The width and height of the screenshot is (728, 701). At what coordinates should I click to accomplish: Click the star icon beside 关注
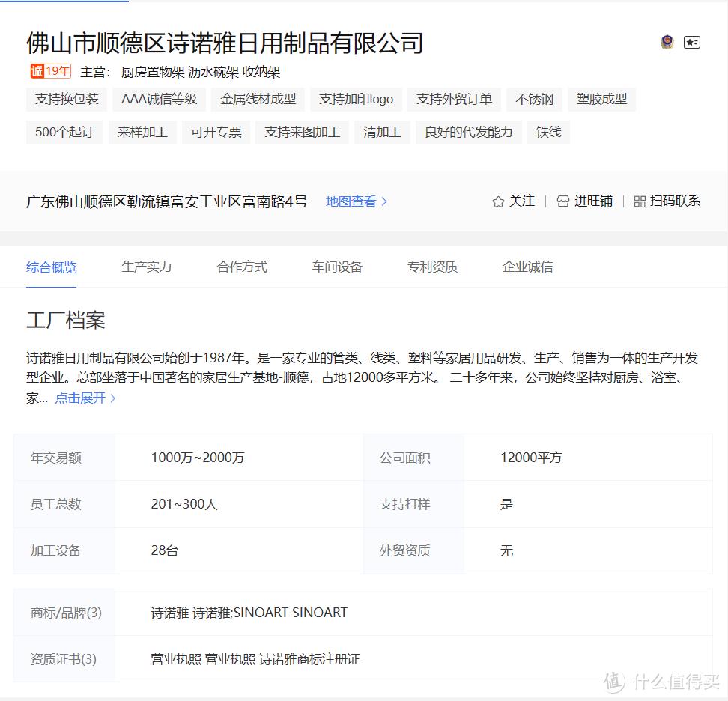pos(497,201)
